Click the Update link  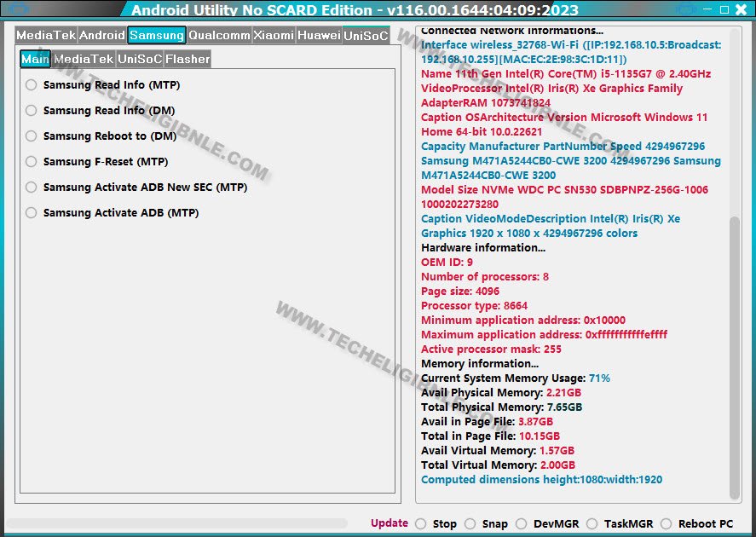390,523
